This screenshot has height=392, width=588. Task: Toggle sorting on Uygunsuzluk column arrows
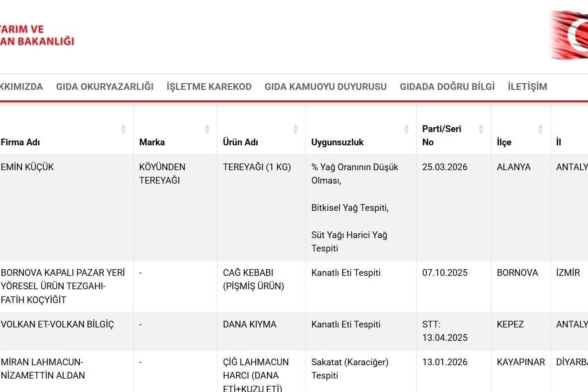click(x=406, y=129)
